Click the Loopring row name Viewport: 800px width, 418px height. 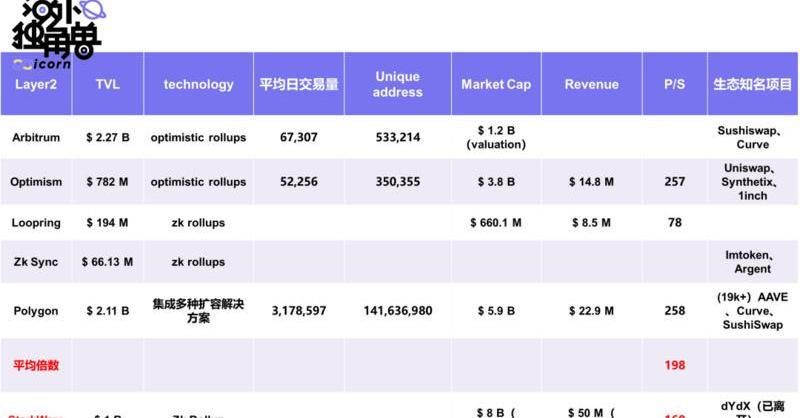click(36, 223)
